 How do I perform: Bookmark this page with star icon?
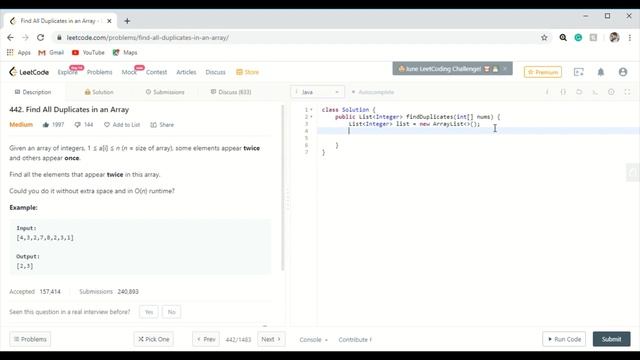pos(544,38)
